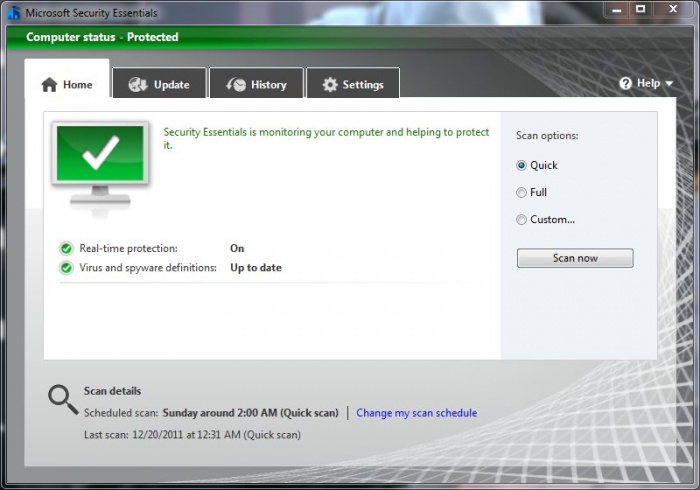Image resolution: width=700 pixels, height=490 pixels.
Task: Click 'Sunday around 2:00 AM (Quick scan)' text
Action: click(x=250, y=413)
